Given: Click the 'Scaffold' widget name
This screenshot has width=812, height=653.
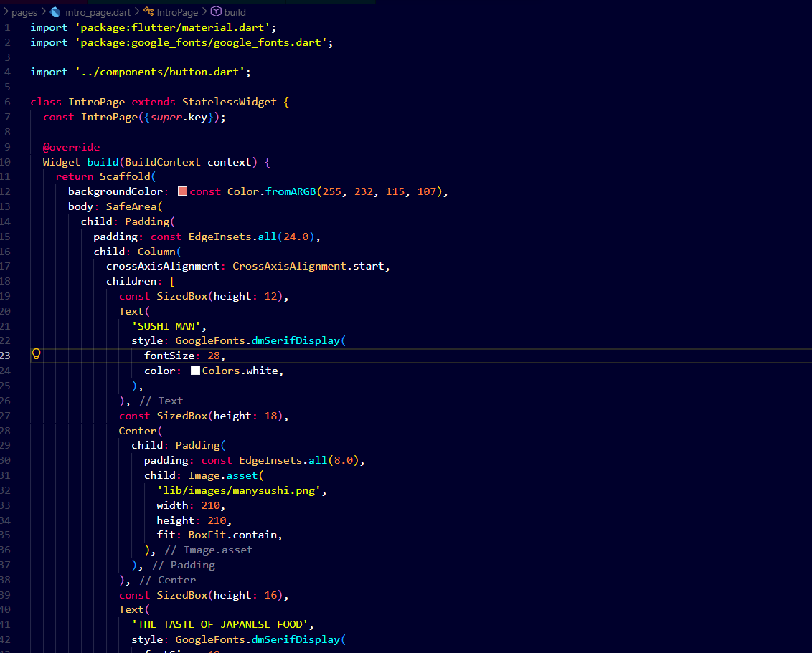Looking at the screenshot, I should point(125,176).
